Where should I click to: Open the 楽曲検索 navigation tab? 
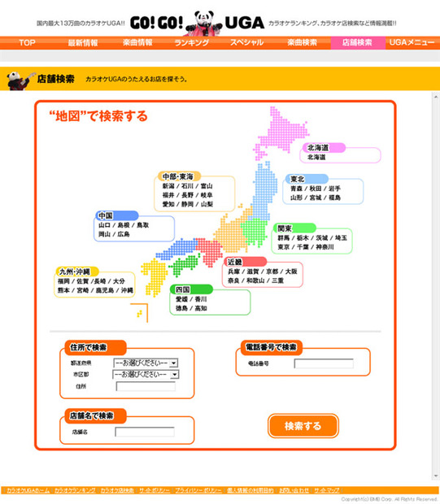tap(303, 43)
